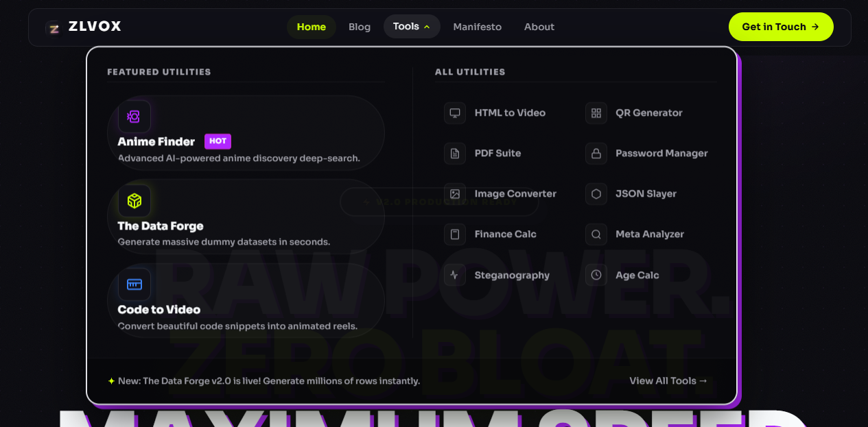The height and width of the screenshot is (427, 868).
Task: Open the Manifesto page
Action: tap(478, 27)
